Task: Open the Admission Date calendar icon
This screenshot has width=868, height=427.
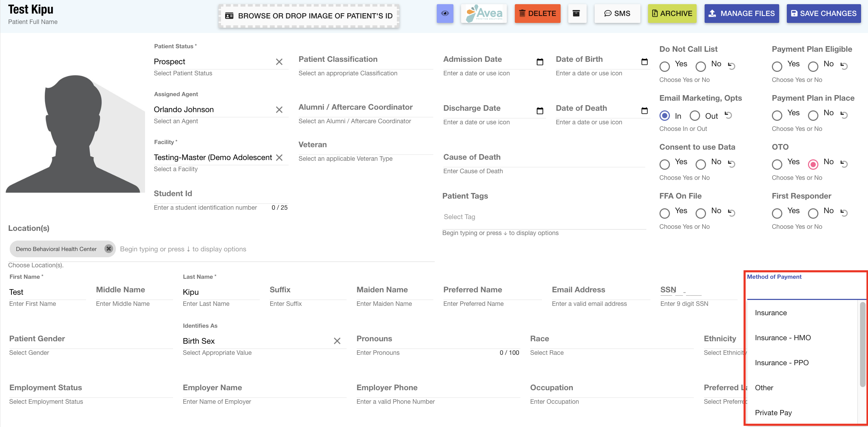Action: tap(540, 62)
